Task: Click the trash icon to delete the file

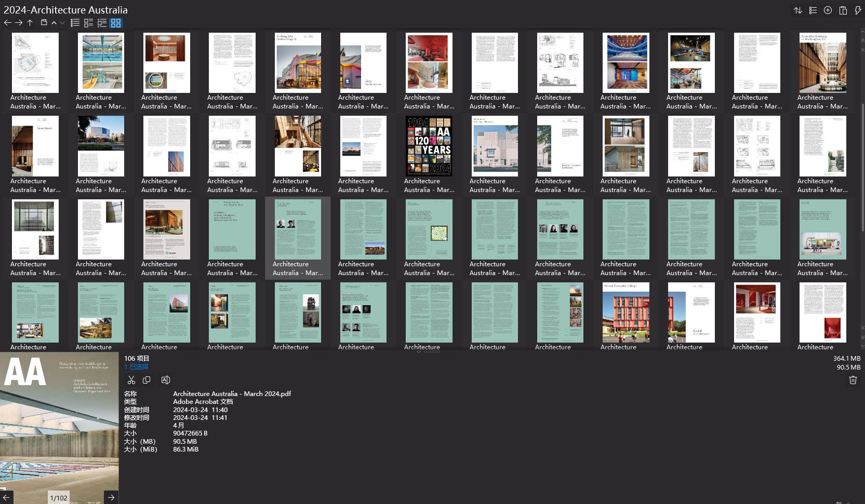Action: [853, 380]
